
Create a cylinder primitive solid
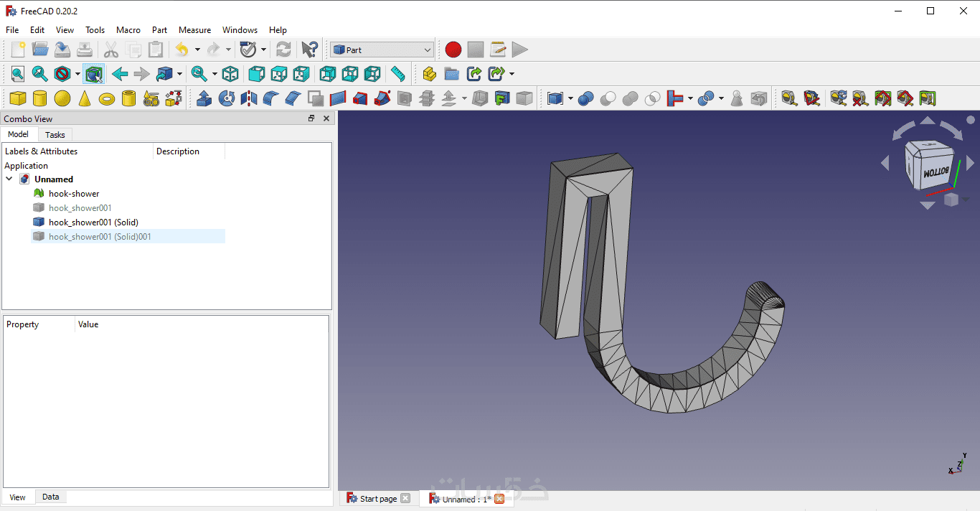40,98
